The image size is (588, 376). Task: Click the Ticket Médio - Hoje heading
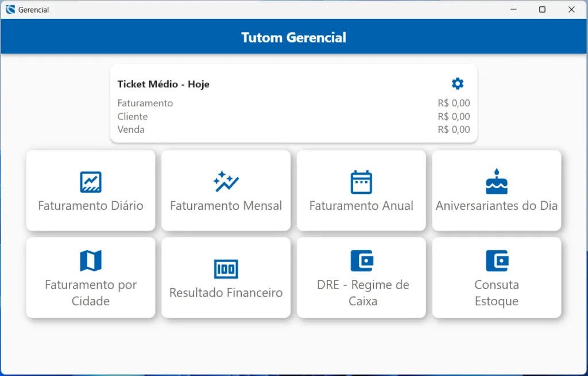(x=164, y=84)
